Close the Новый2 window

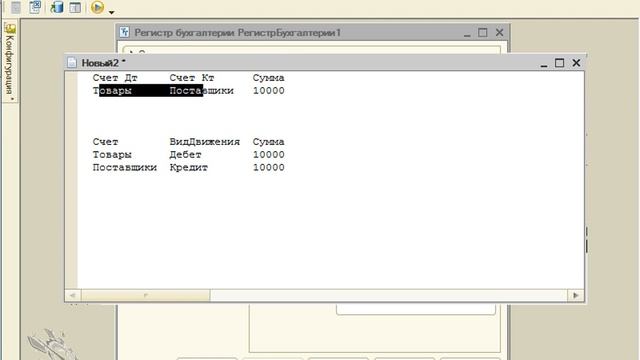pos(576,63)
